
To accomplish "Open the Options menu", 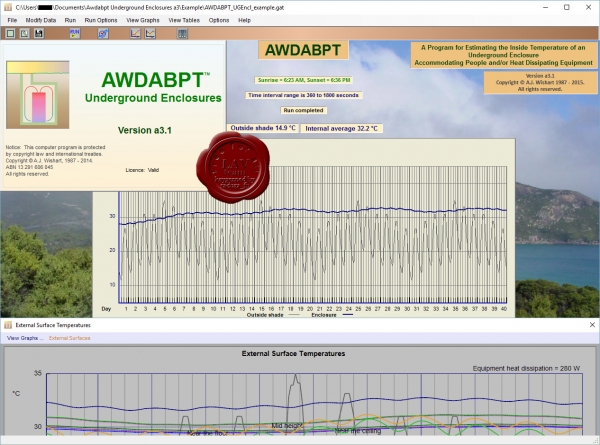I will 219,20.
